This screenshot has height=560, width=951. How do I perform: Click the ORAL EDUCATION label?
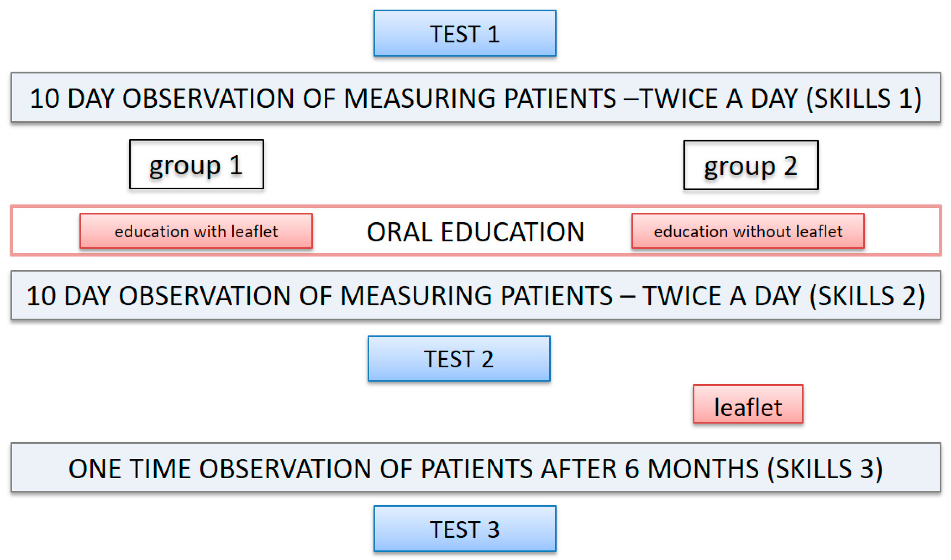pos(475,232)
